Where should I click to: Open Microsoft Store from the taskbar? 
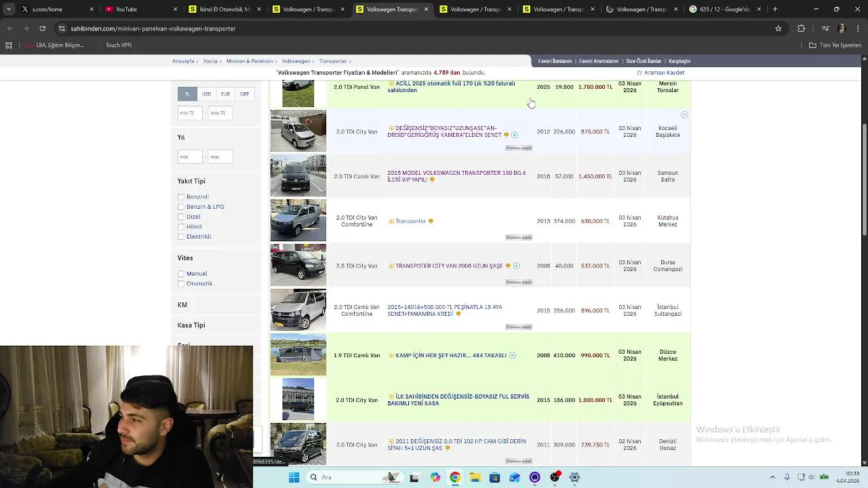494,477
